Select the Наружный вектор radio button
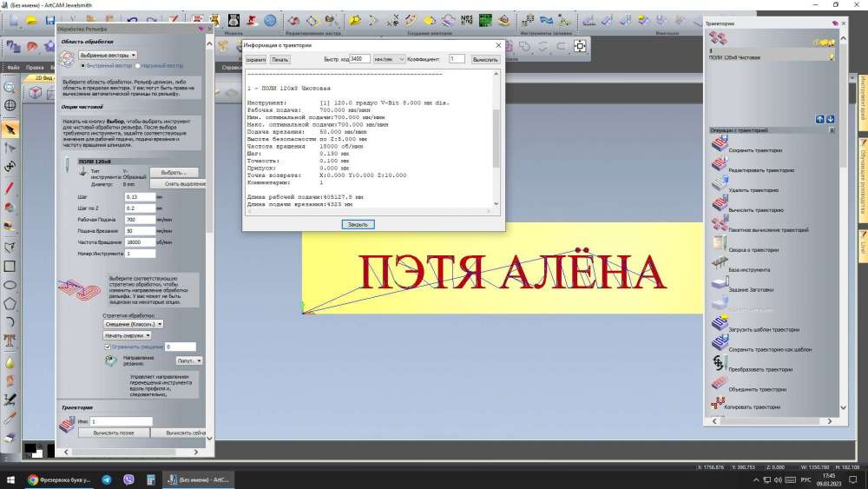Viewport: 868px width, 489px height. pos(138,66)
